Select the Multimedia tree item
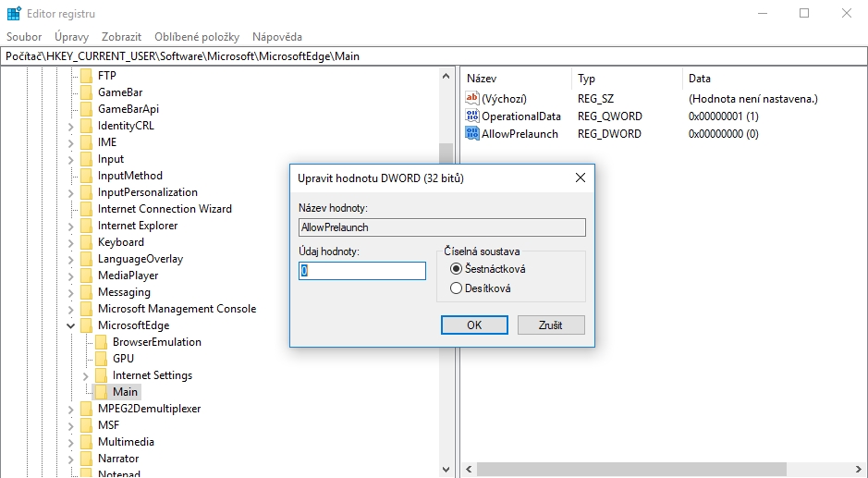This screenshot has width=868, height=478. [126, 441]
